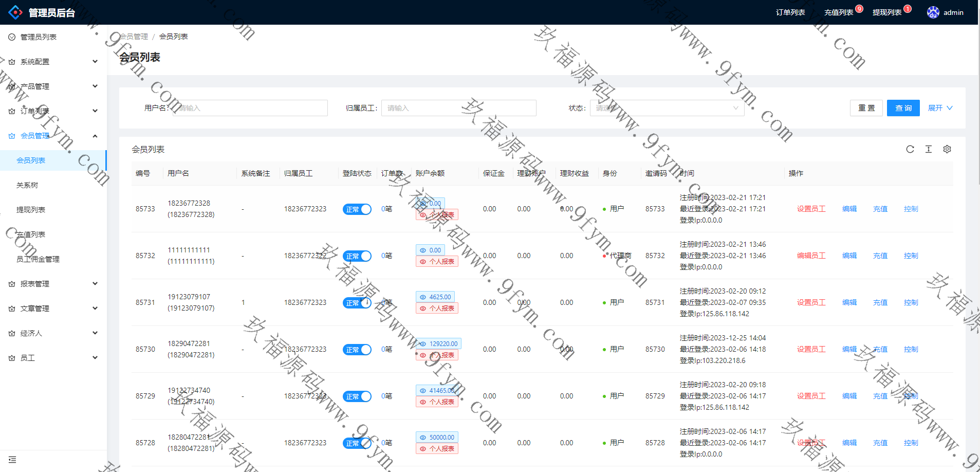Open column settings gear icon
This screenshot has width=980, height=472.
(x=947, y=149)
